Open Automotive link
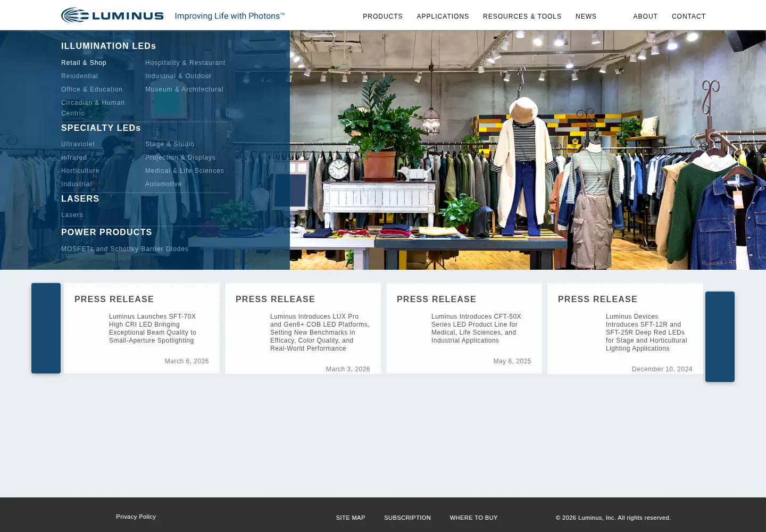The image size is (766, 532). pyautogui.click(x=163, y=184)
